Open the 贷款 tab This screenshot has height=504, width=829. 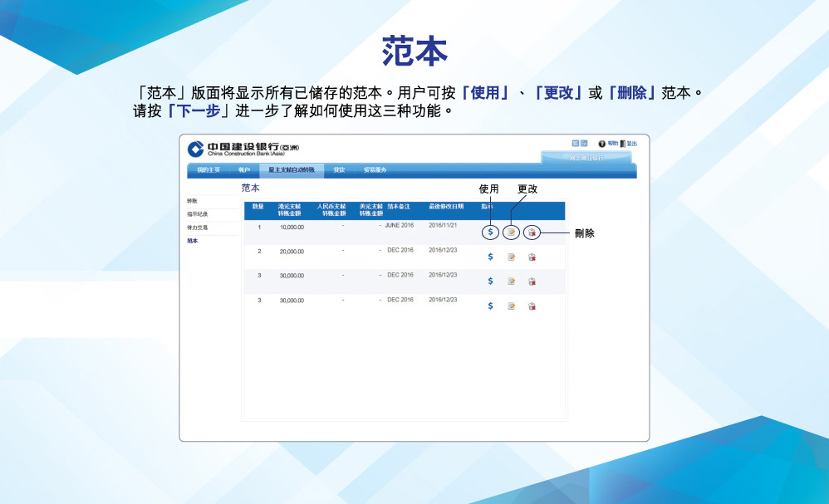click(339, 170)
